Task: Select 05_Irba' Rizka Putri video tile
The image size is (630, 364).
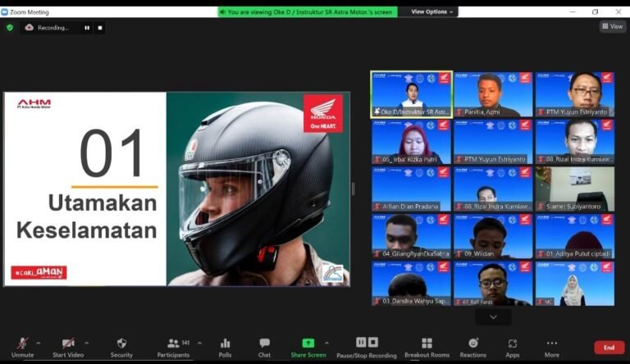Action: [x=412, y=142]
